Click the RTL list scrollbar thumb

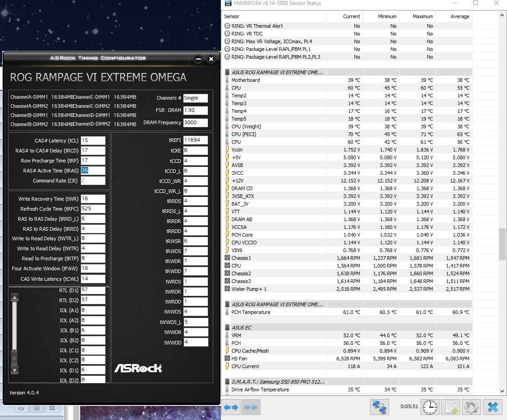pos(15,357)
